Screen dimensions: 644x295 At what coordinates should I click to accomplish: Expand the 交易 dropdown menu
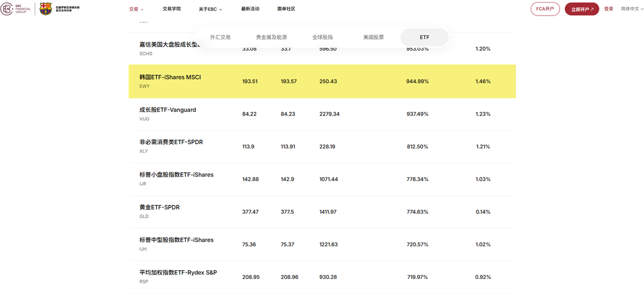[x=136, y=9]
